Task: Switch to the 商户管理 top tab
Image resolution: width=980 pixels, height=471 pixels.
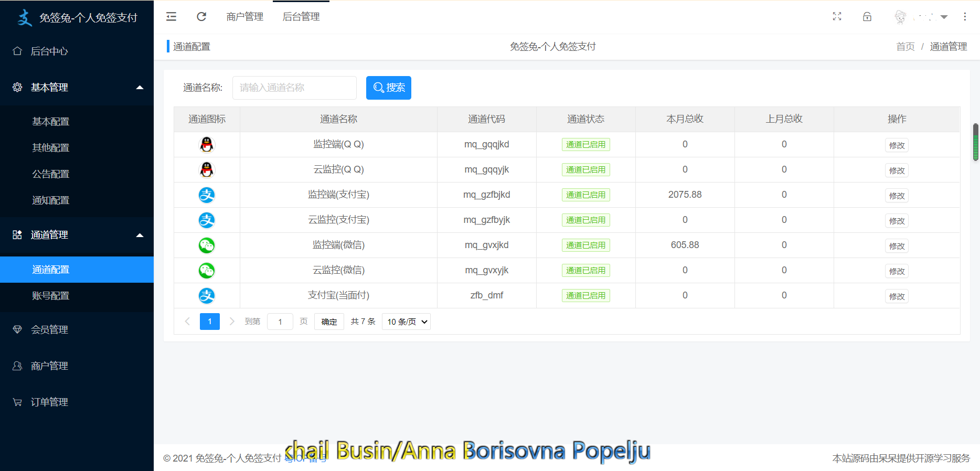Action: 244,17
